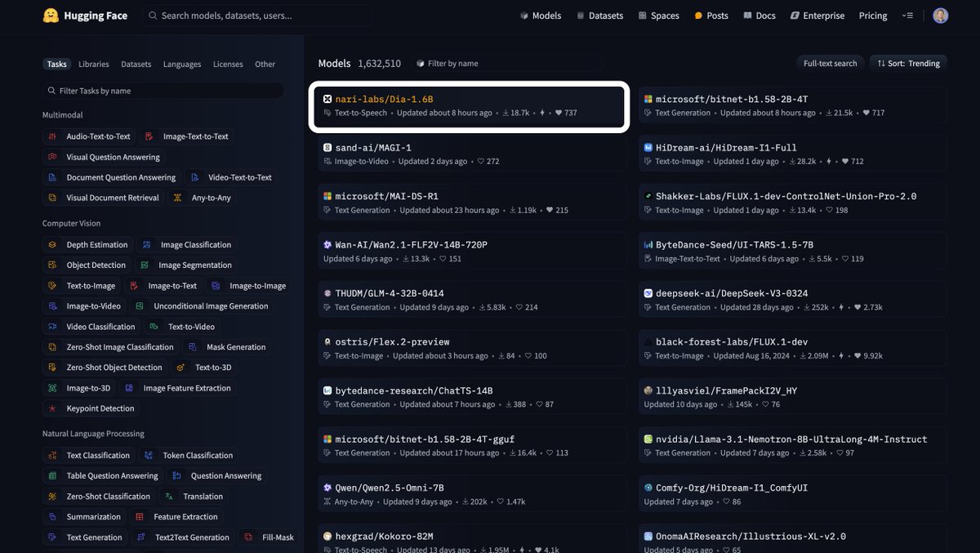Open the nari-labs/Dia-1.6B model
Screen dimensions: 980x553
pyautogui.click(x=469, y=105)
